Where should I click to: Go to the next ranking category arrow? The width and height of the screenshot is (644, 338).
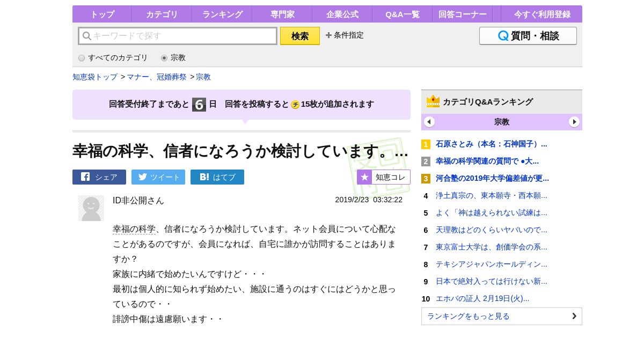[574, 122]
